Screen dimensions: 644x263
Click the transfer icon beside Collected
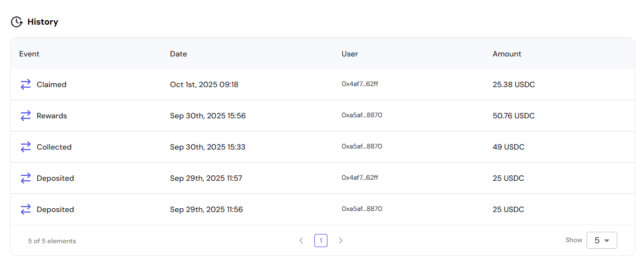point(26,147)
